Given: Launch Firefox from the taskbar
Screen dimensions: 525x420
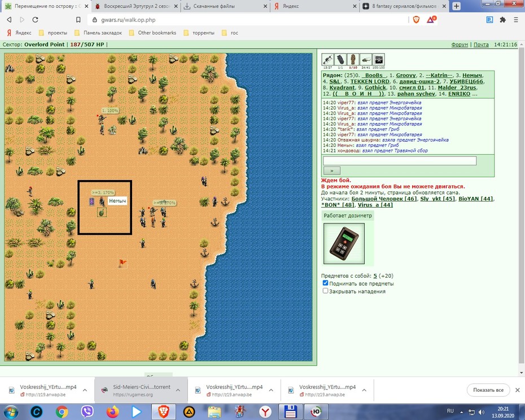Looking at the screenshot, I should 113,412.
